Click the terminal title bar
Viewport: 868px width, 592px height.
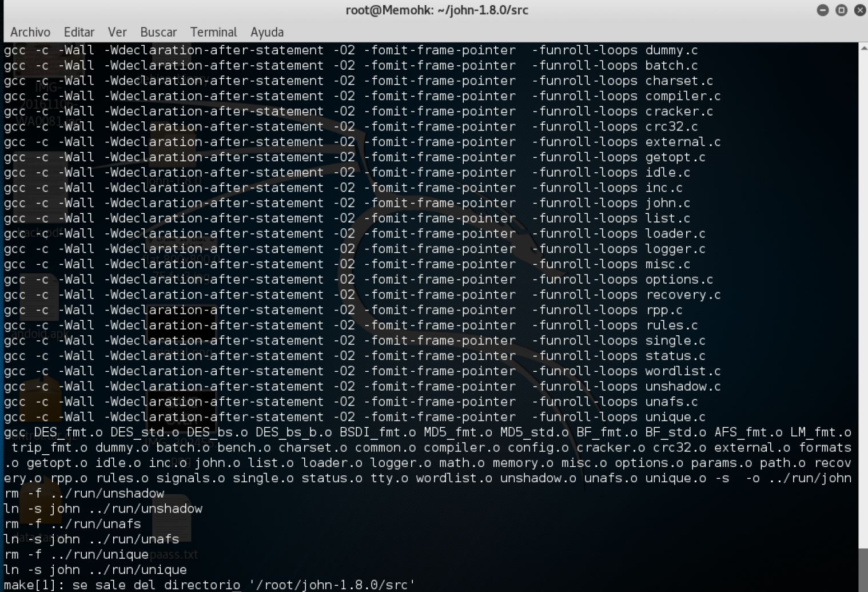pyautogui.click(x=437, y=10)
